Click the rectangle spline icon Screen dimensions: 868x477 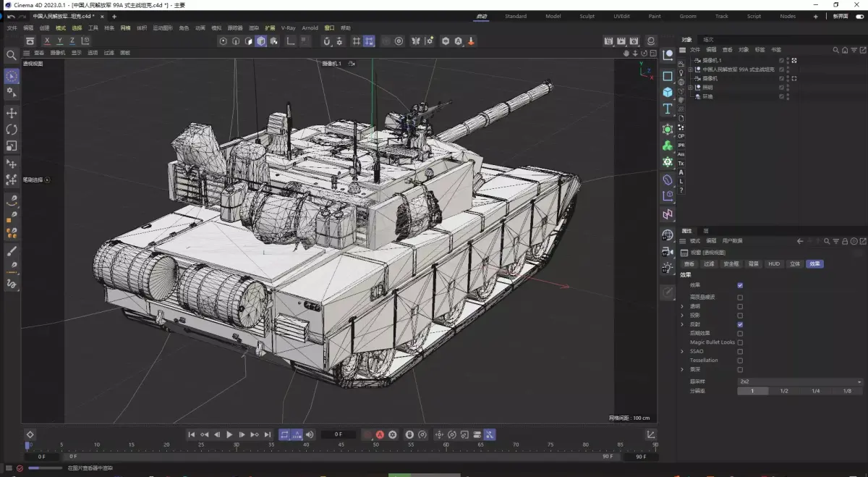point(668,75)
